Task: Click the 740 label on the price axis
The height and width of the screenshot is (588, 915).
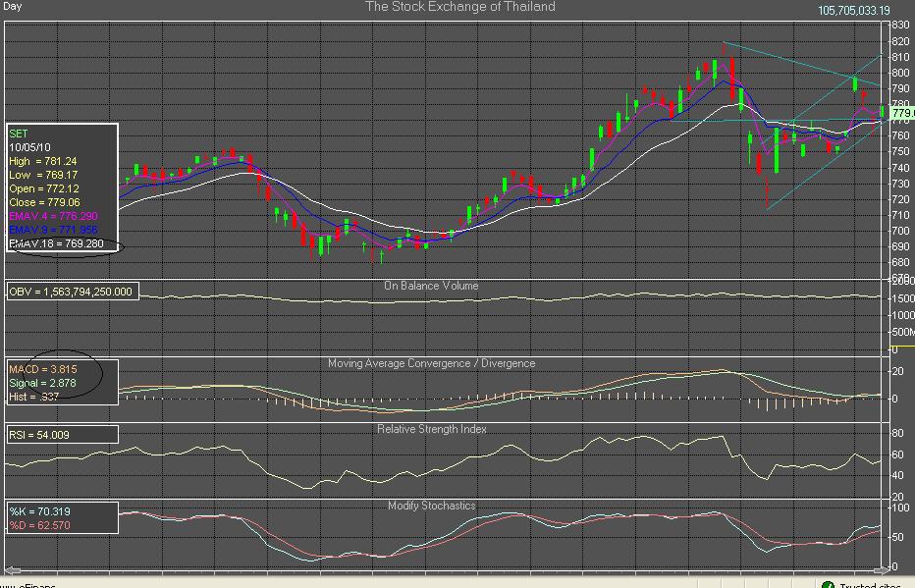Action: tap(901, 168)
